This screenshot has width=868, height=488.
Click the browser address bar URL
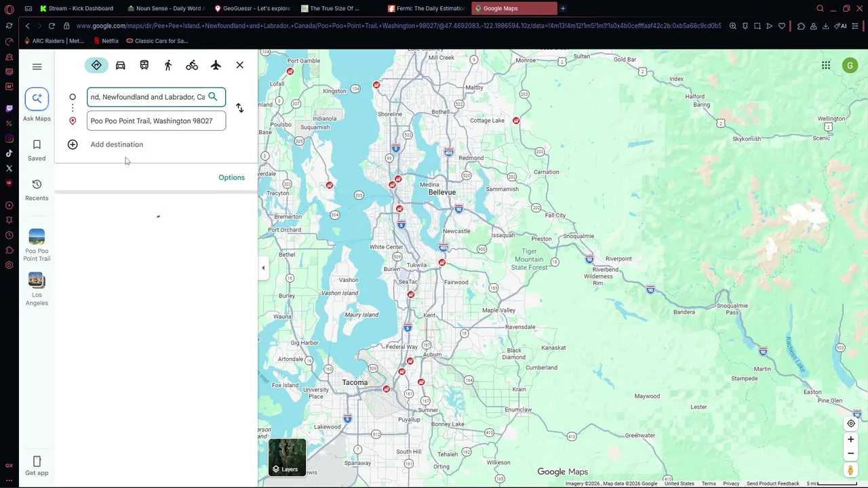point(399,26)
